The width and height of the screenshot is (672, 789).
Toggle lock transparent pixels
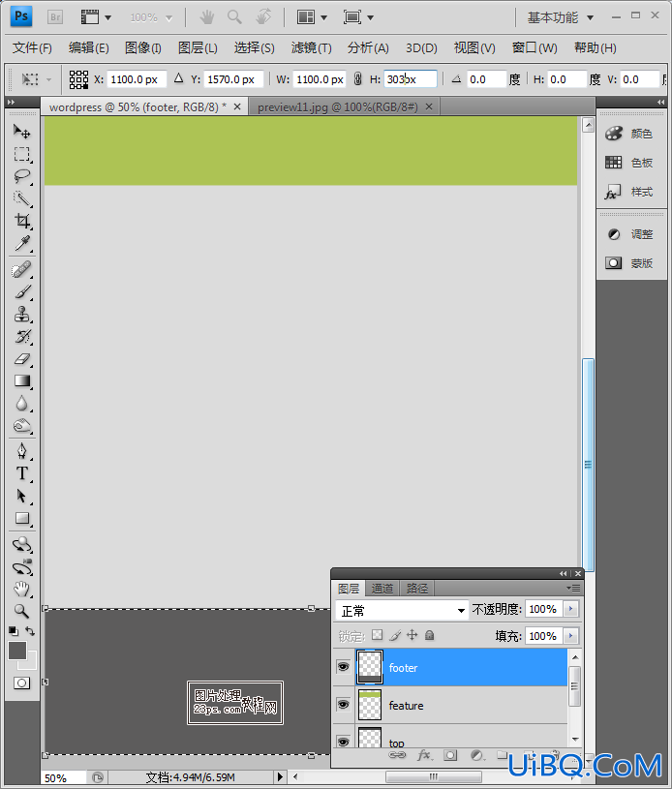[377, 635]
